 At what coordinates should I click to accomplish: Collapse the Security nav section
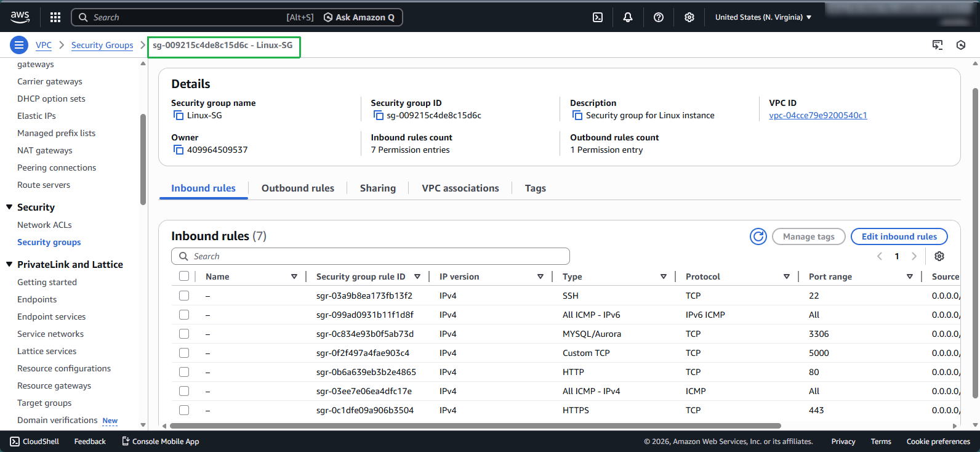pyautogui.click(x=9, y=207)
